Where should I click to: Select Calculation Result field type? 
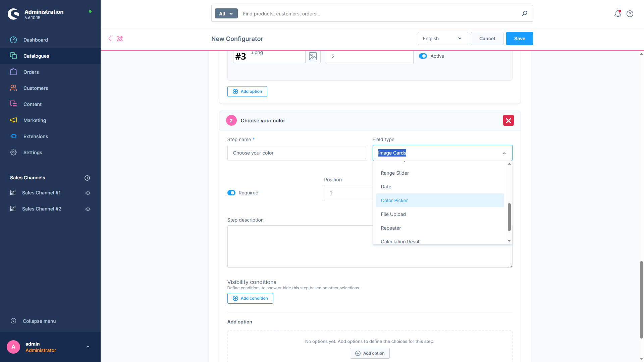point(440,240)
